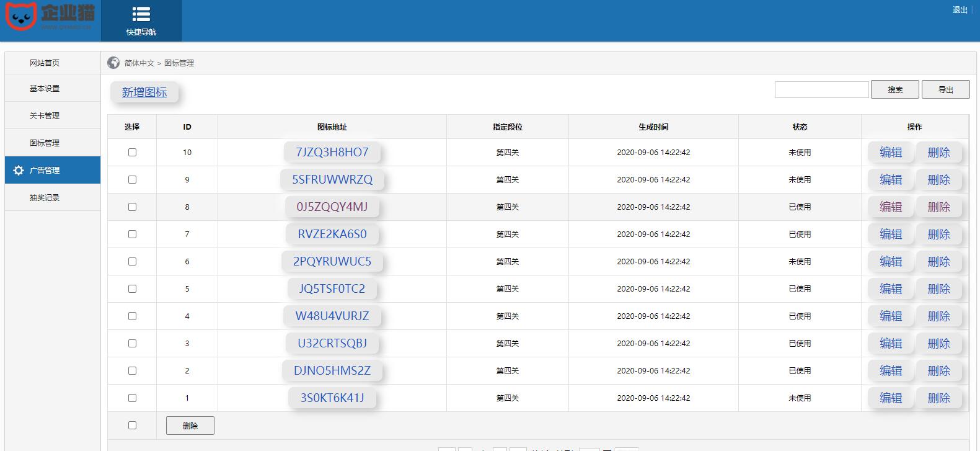980x451 pixels.
Task: Open 抽奖记录 in the sidebar
Action: [x=45, y=197]
